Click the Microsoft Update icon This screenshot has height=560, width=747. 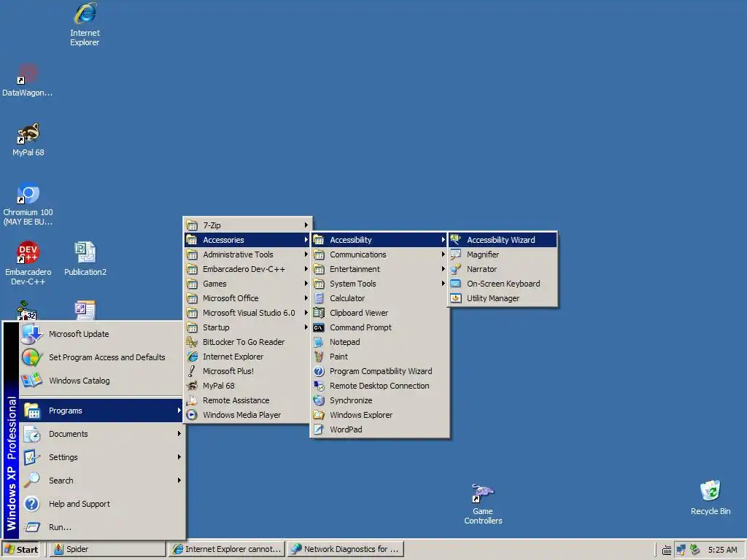32,334
